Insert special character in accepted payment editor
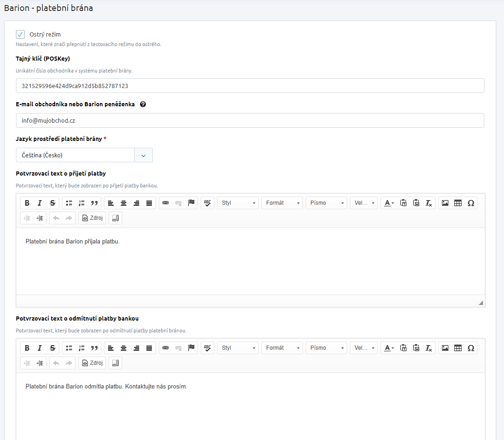 click(471, 203)
